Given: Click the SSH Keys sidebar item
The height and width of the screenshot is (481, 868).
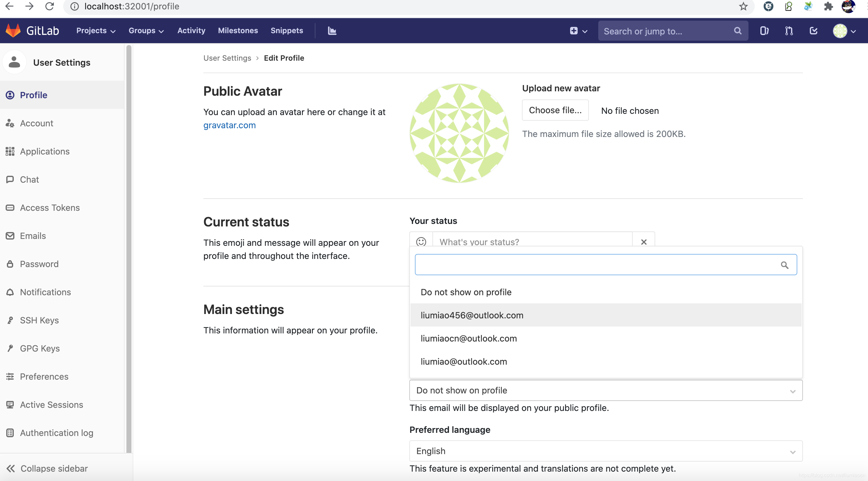Looking at the screenshot, I should [40, 320].
